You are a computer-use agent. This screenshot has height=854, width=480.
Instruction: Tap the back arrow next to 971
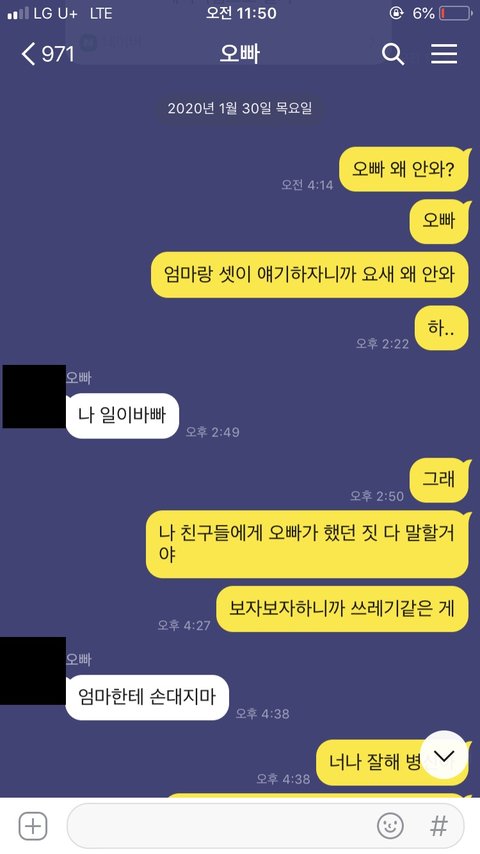pos(28,54)
